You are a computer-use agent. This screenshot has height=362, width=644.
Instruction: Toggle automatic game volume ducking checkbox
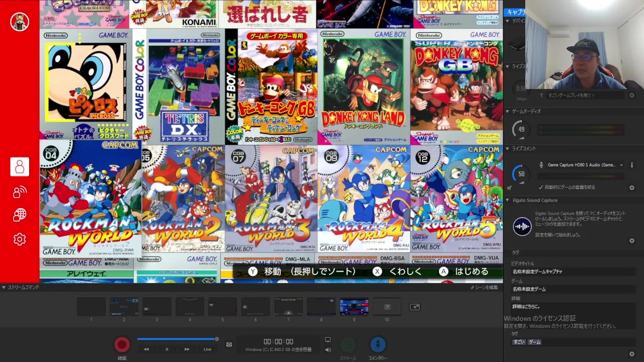(540, 187)
